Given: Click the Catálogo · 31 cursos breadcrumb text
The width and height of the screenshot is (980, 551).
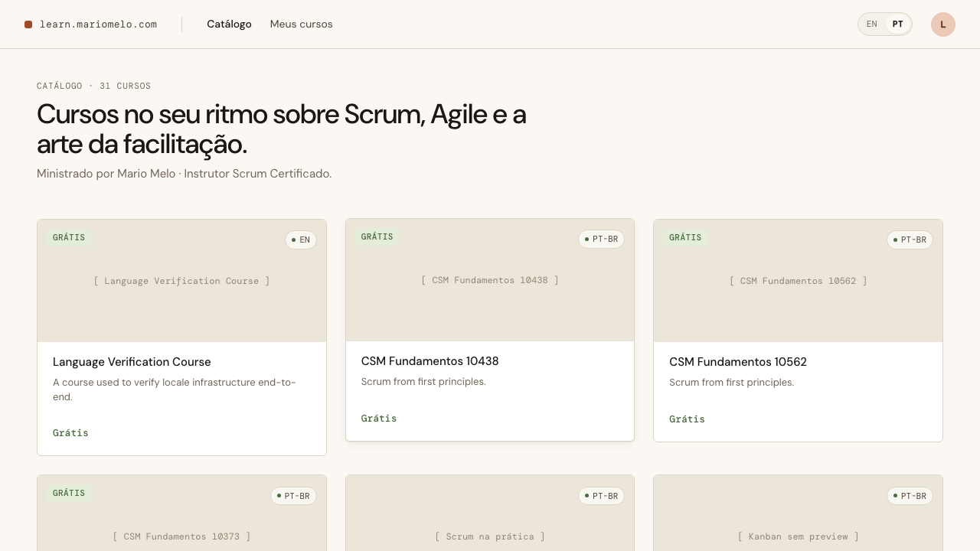Looking at the screenshot, I should pyautogui.click(x=94, y=86).
